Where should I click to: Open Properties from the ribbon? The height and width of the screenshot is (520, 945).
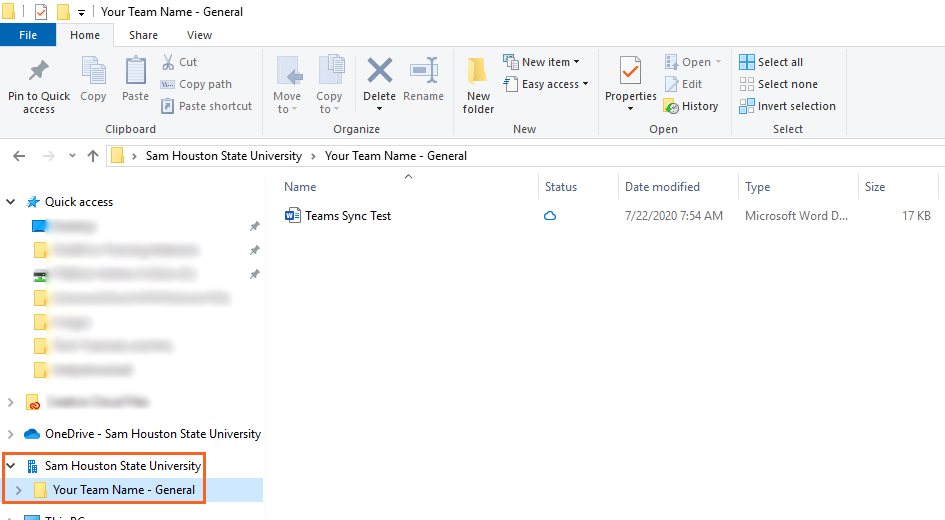pyautogui.click(x=630, y=73)
